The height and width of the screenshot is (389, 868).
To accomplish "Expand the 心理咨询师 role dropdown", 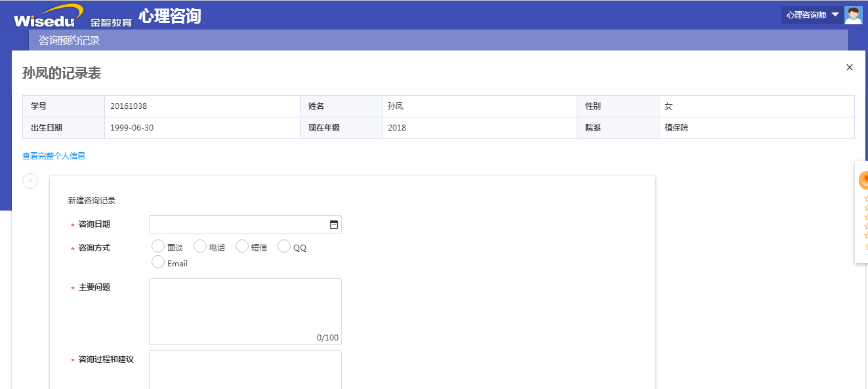I will point(812,14).
